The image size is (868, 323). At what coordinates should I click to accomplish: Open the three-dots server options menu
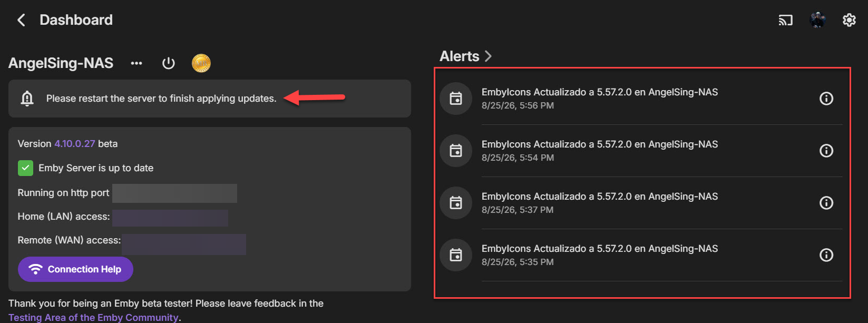point(136,63)
